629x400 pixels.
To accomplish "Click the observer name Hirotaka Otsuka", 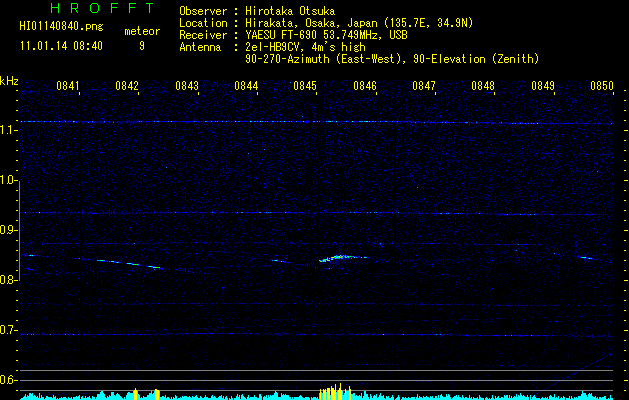I will click(290, 11).
